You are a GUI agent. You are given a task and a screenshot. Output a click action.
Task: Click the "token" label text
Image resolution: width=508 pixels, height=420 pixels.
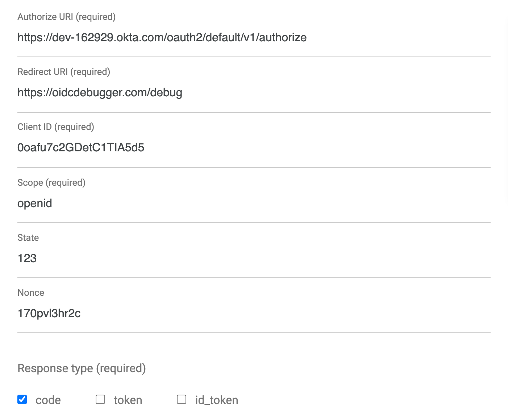click(x=128, y=400)
